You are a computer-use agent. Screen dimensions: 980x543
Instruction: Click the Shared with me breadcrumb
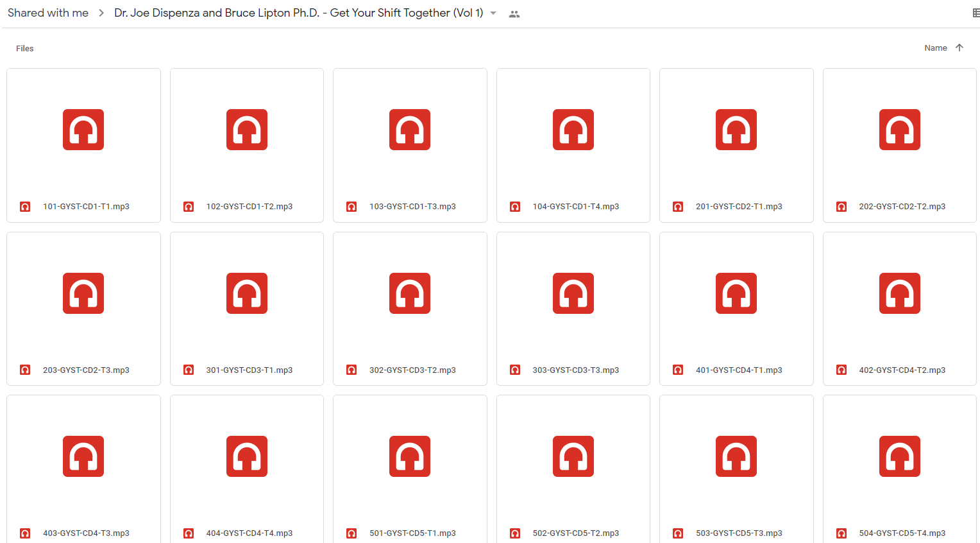pos(48,13)
